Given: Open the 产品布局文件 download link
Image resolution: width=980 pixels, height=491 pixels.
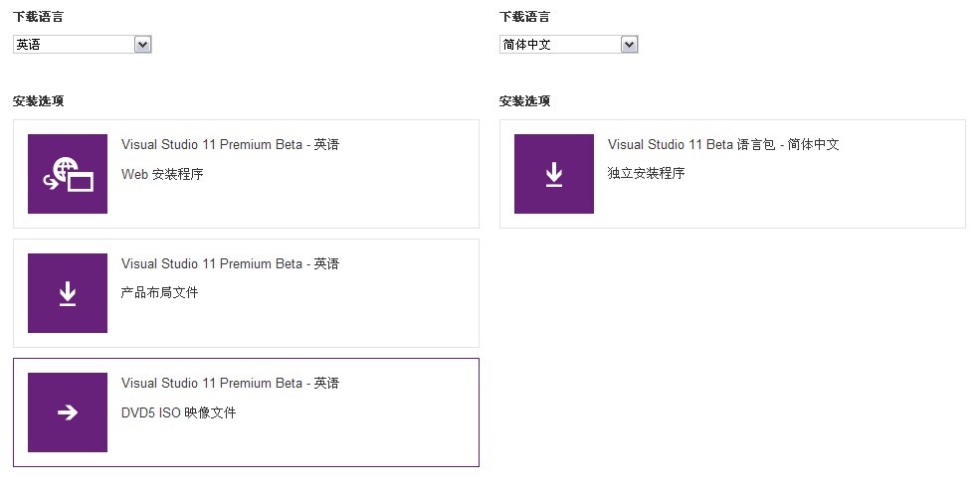Looking at the screenshot, I should click(x=160, y=293).
